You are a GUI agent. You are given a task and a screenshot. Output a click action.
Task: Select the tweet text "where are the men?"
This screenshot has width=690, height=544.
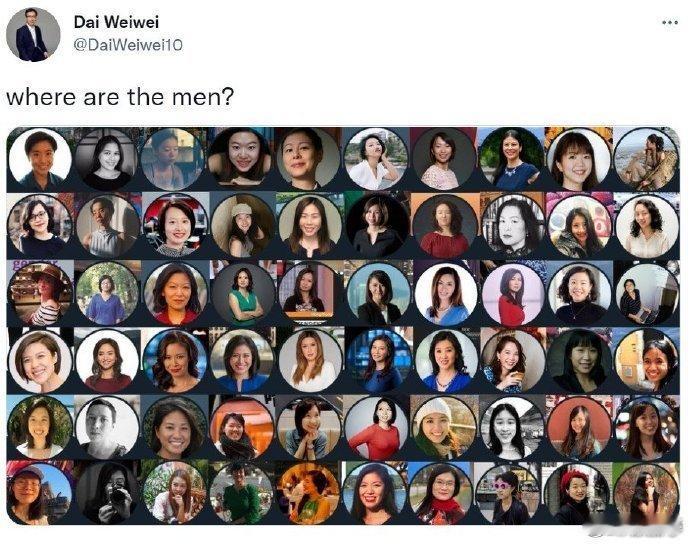tap(120, 97)
